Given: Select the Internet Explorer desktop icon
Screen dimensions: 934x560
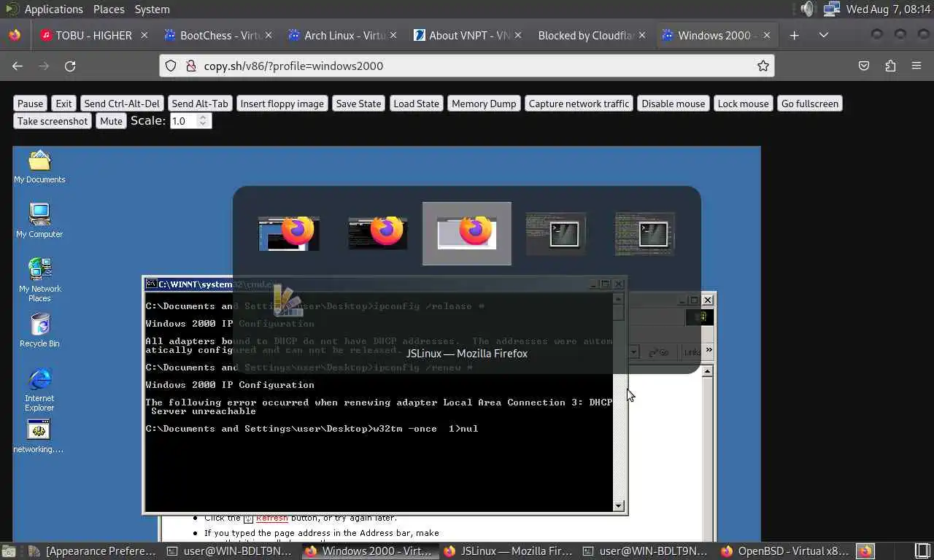Looking at the screenshot, I should pyautogui.click(x=39, y=390).
